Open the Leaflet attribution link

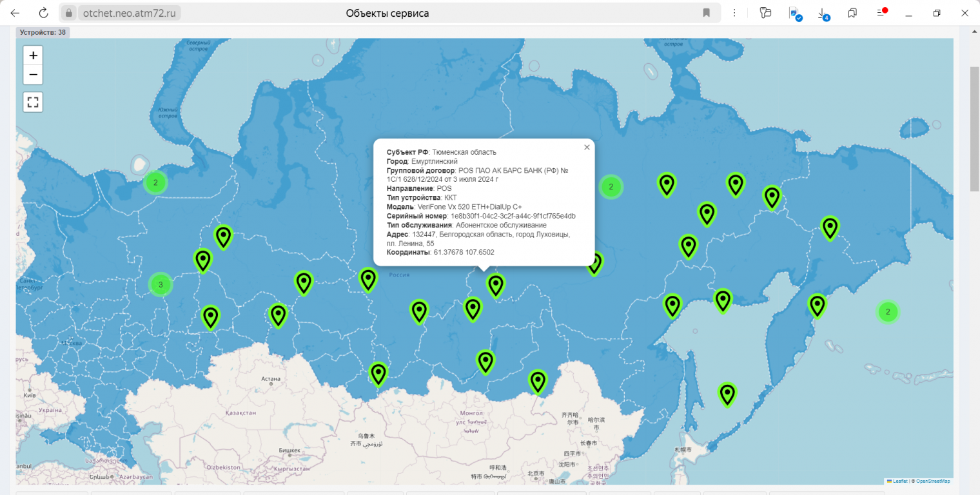(x=899, y=481)
